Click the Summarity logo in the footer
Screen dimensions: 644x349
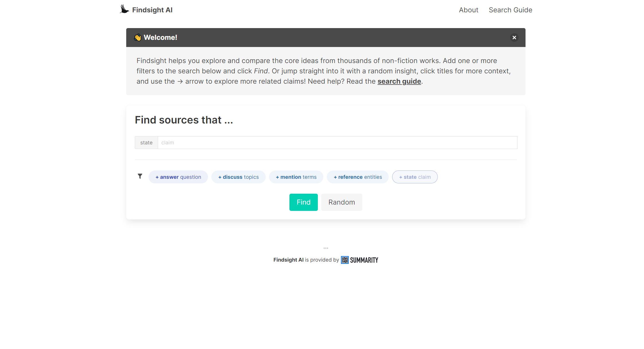coord(359,260)
